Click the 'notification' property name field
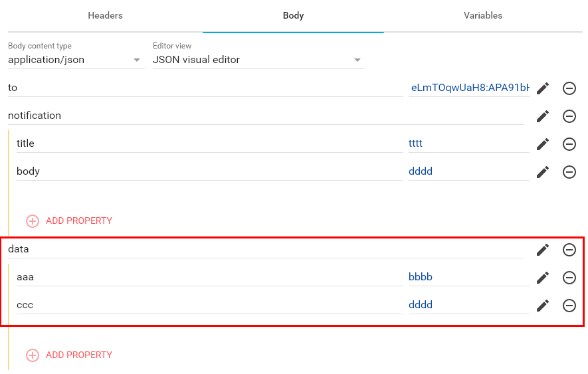Image resolution: width=588 pixels, height=374 pixels. click(x=266, y=116)
